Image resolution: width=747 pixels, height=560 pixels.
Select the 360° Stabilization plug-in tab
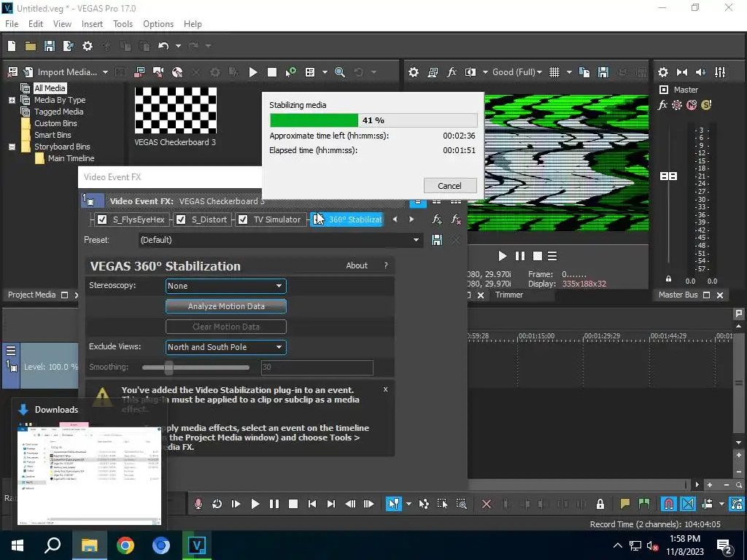pos(347,219)
